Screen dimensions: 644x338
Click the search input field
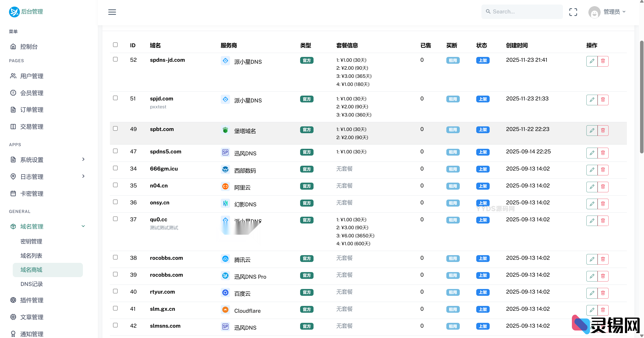(522, 11)
